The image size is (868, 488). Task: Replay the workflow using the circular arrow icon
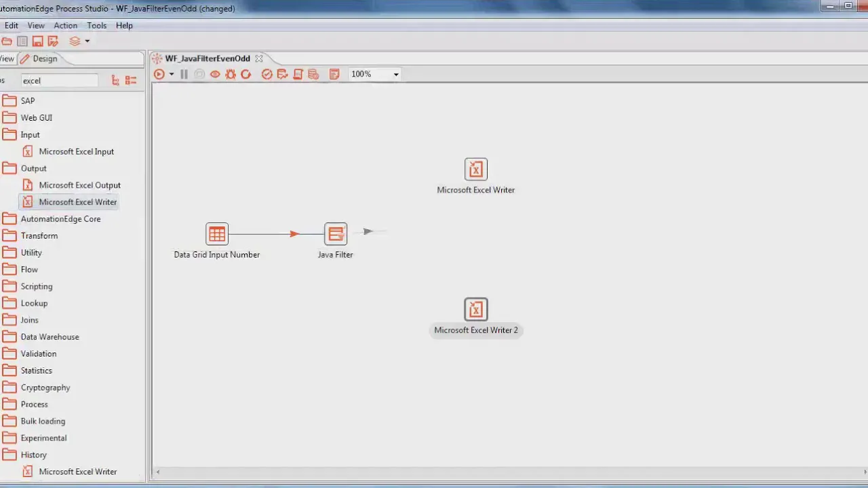pos(245,74)
